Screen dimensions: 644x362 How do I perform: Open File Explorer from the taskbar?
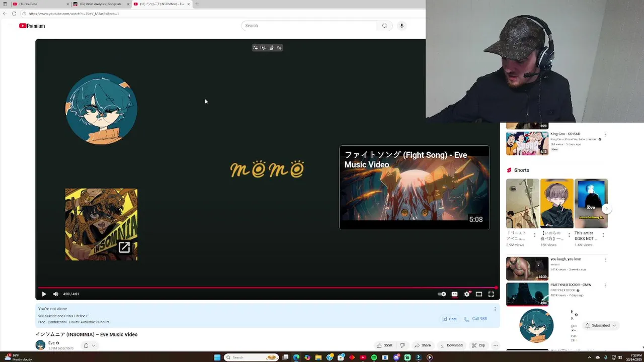pyautogui.click(x=318, y=357)
